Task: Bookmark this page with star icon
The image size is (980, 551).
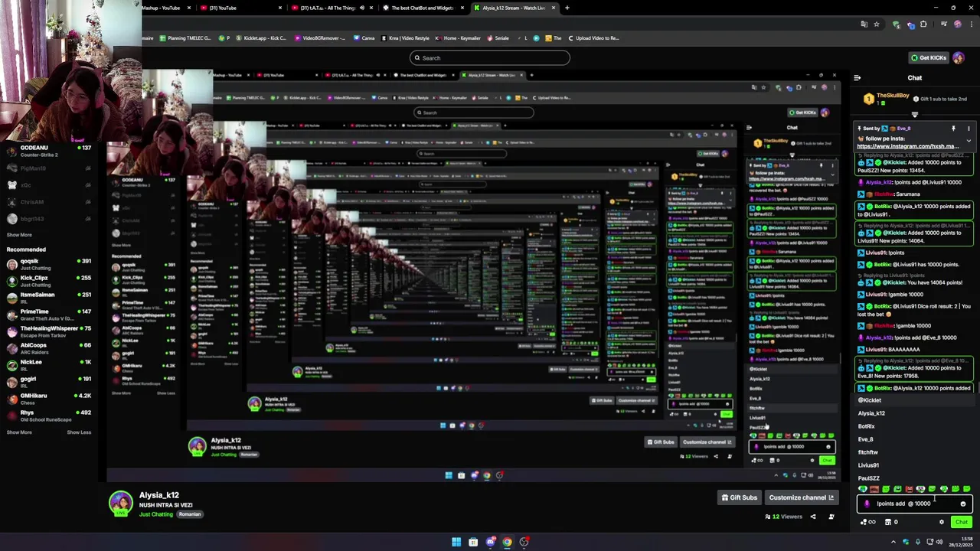Action: (877, 24)
